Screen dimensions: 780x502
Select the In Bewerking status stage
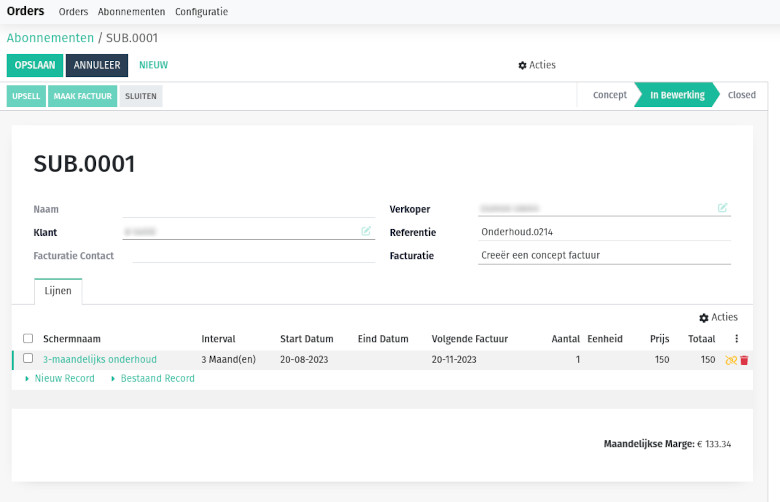[x=677, y=95]
